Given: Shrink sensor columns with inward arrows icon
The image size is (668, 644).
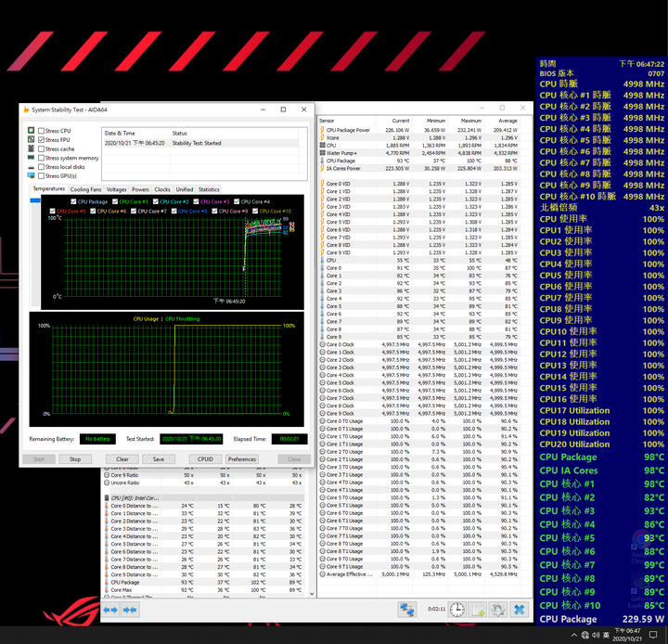Looking at the screenshot, I should pos(130,610).
